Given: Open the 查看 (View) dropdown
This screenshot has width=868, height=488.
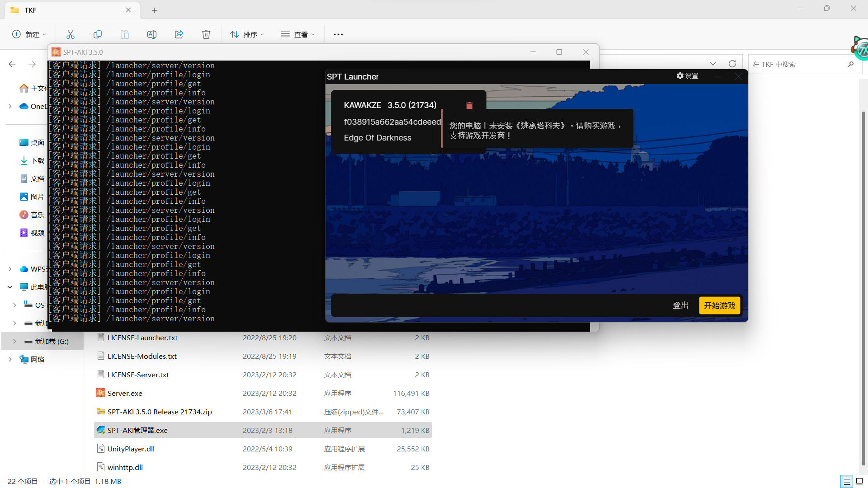Looking at the screenshot, I should (298, 34).
